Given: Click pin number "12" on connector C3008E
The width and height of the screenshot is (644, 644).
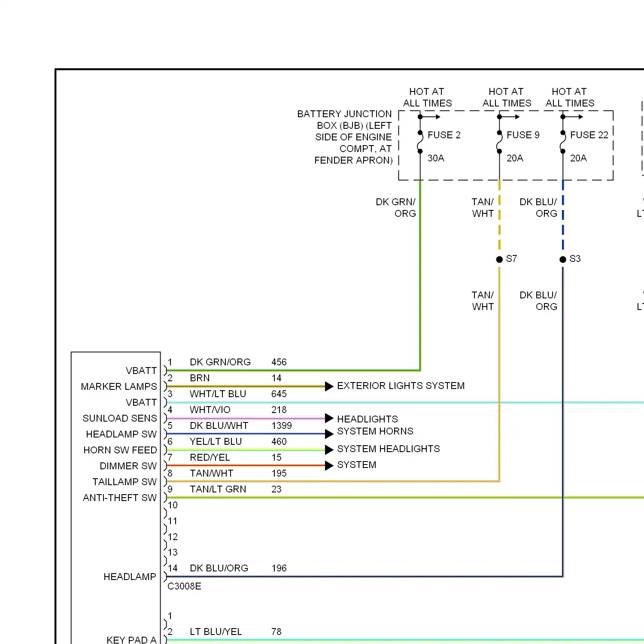Looking at the screenshot, I should 173,537.
